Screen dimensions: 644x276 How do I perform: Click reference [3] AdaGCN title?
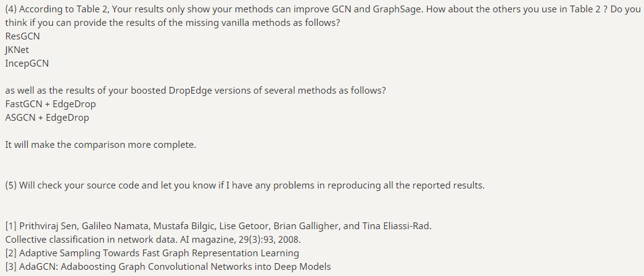[168, 266]
